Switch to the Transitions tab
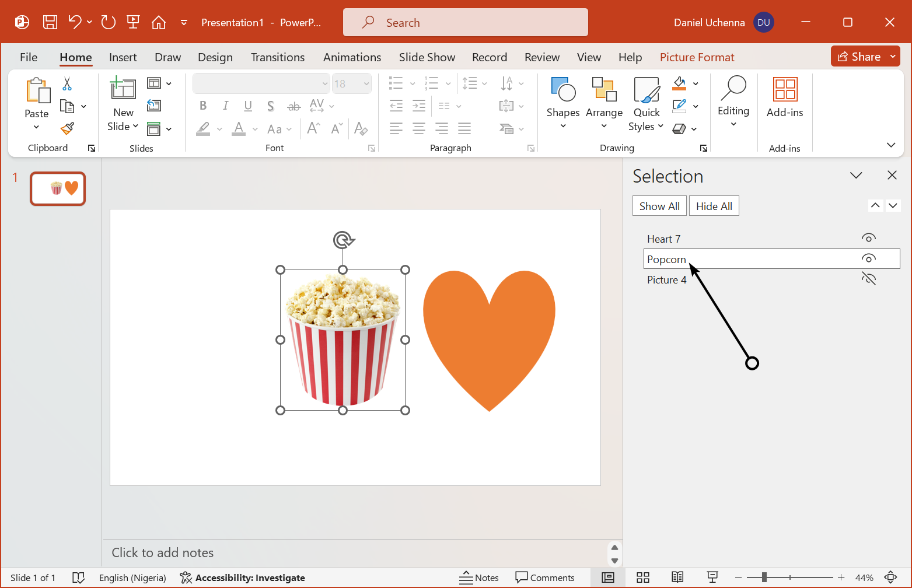Image resolution: width=912 pixels, height=588 pixels. [x=277, y=57]
